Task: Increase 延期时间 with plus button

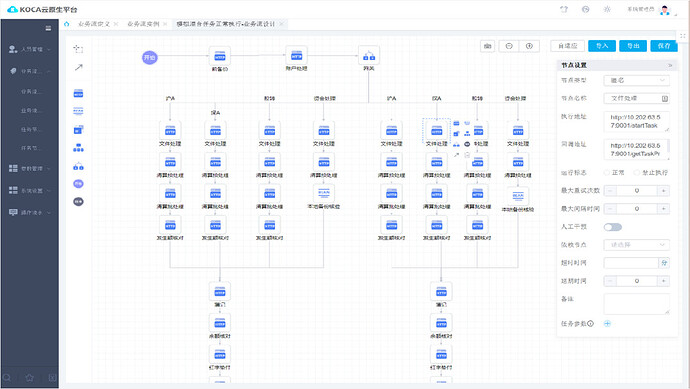Action: (x=664, y=281)
